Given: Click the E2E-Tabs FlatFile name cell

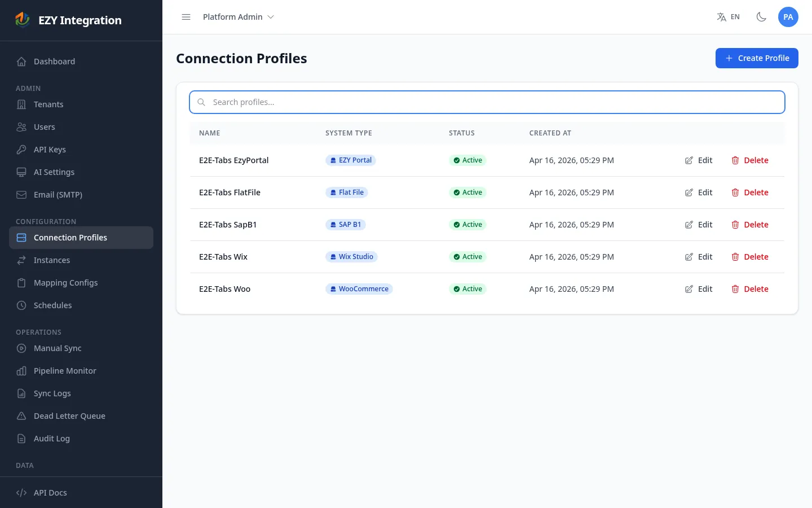Looking at the screenshot, I should (230, 192).
